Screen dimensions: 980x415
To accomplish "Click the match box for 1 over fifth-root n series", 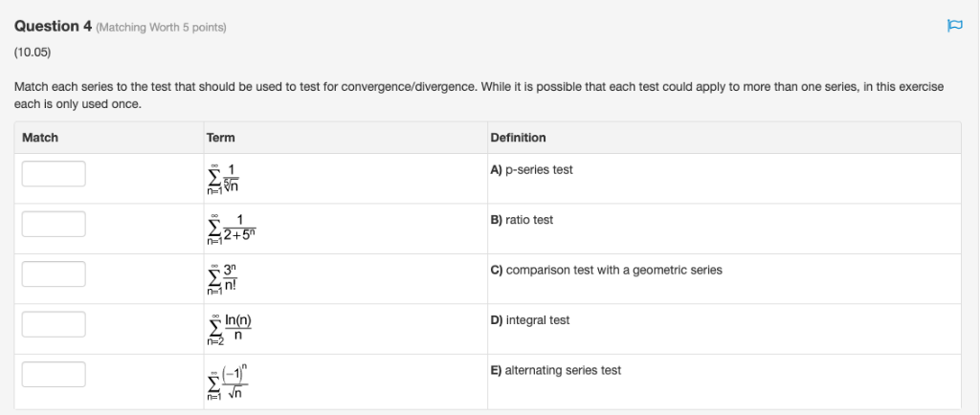I will [54, 174].
